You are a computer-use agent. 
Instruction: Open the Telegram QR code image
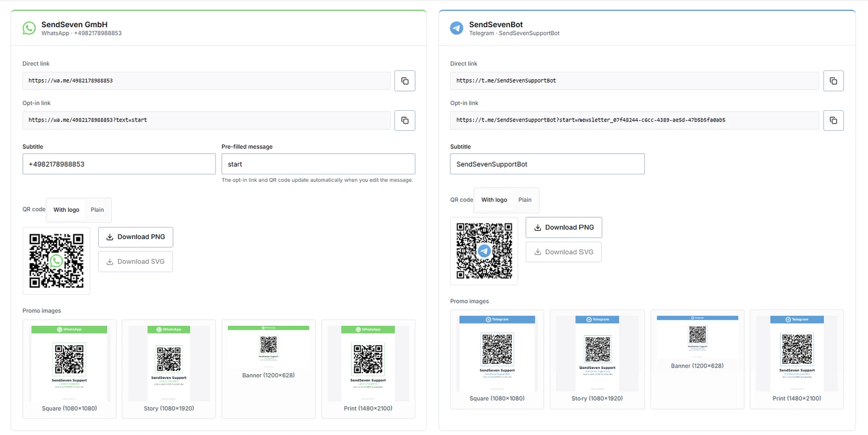click(x=484, y=251)
